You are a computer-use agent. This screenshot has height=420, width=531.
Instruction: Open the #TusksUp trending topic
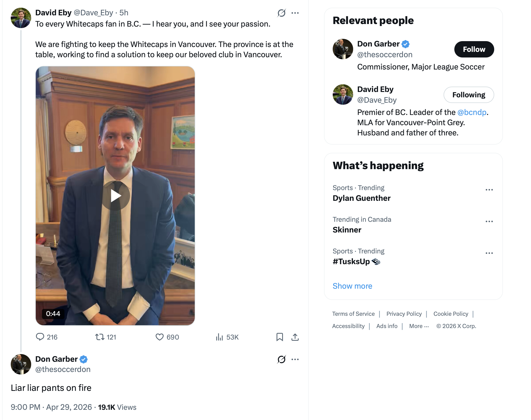tap(352, 261)
